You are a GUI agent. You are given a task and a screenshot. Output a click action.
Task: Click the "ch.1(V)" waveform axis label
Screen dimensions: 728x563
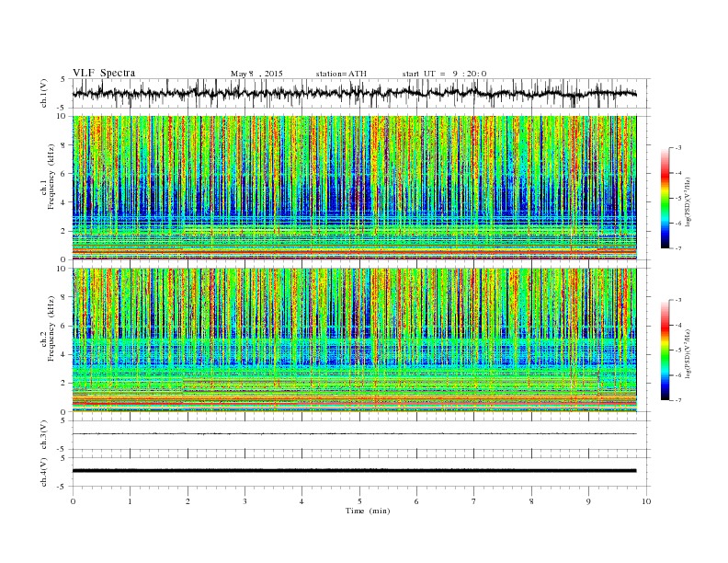44,93
